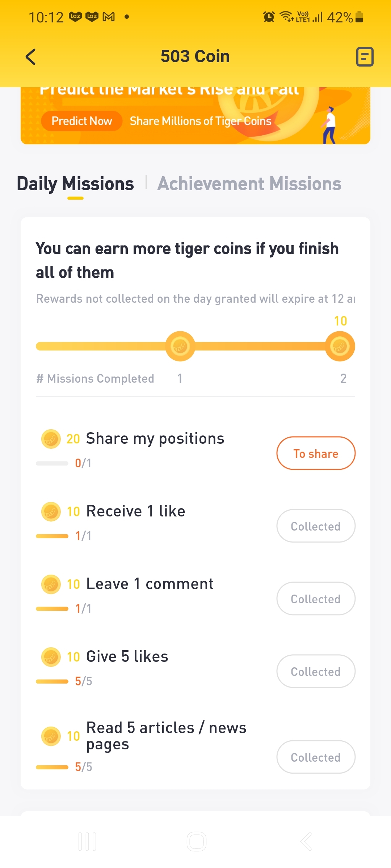Image resolution: width=391 pixels, height=868 pixels.
Task: Tap the first milestone coin on progress bar
Action: pyautogui.click(x=180, y=346)
